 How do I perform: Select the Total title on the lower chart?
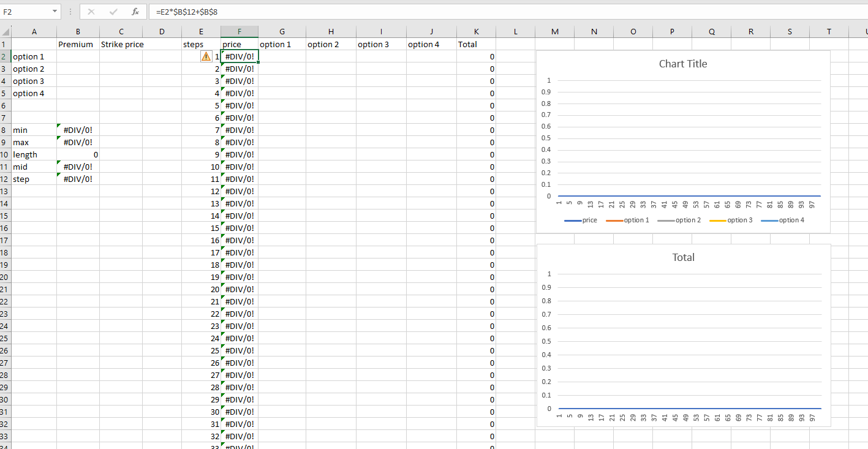(683, 257)
